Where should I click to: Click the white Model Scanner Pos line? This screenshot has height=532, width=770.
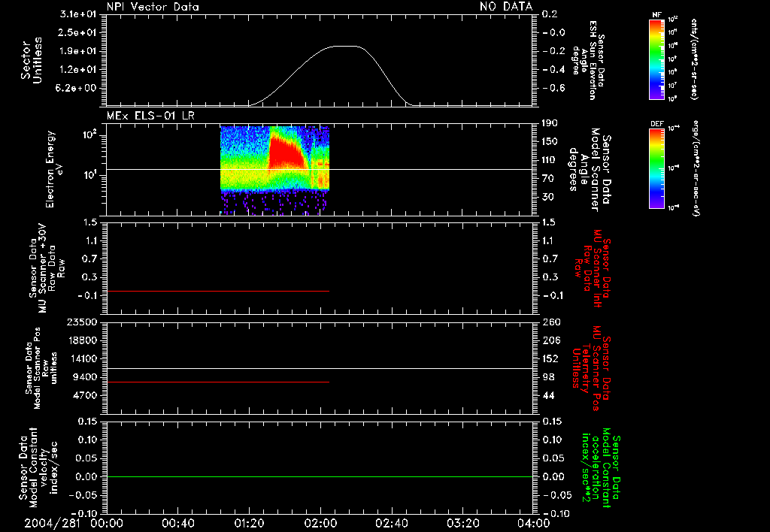pos(320,368)
